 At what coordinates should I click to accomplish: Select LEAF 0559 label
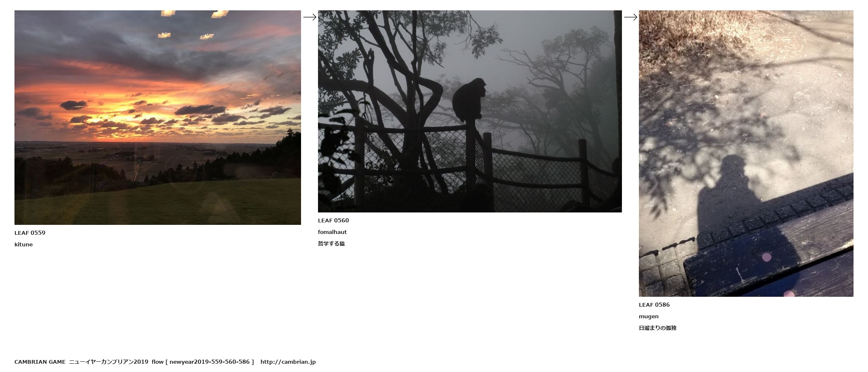[x=30, y=233]
